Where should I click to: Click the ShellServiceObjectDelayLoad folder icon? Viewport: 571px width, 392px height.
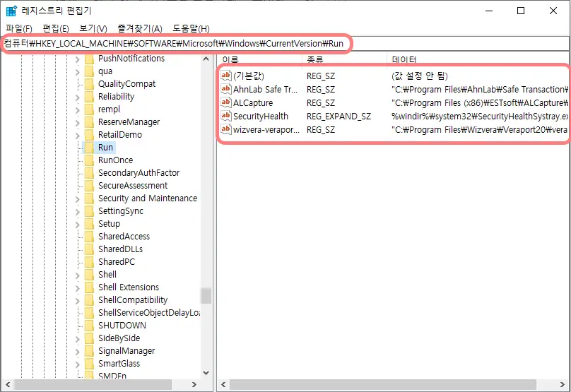click(x=89, y=313)
